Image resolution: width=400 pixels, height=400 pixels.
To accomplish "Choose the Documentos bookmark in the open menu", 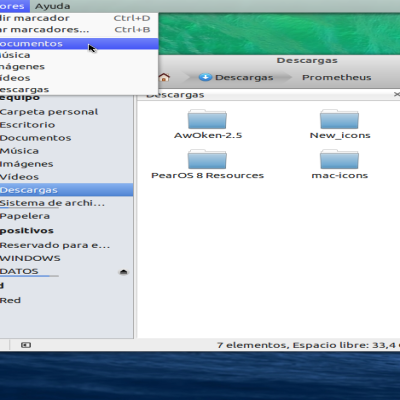I will click(79, 44).
